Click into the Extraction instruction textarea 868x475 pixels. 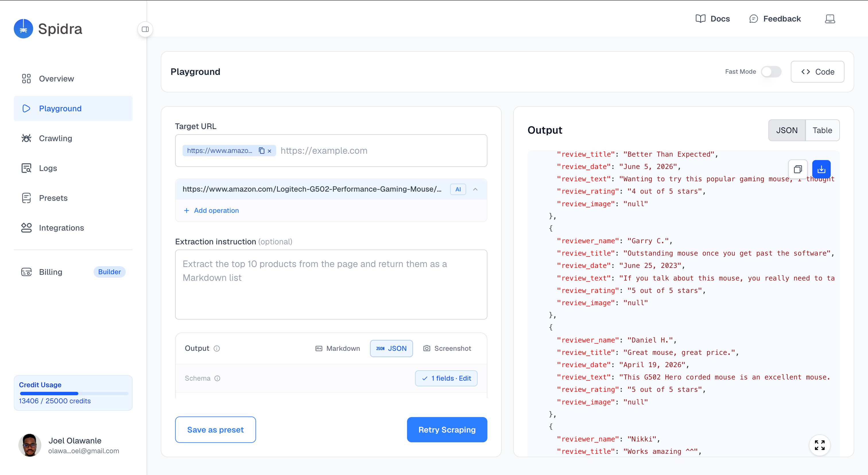331,285
